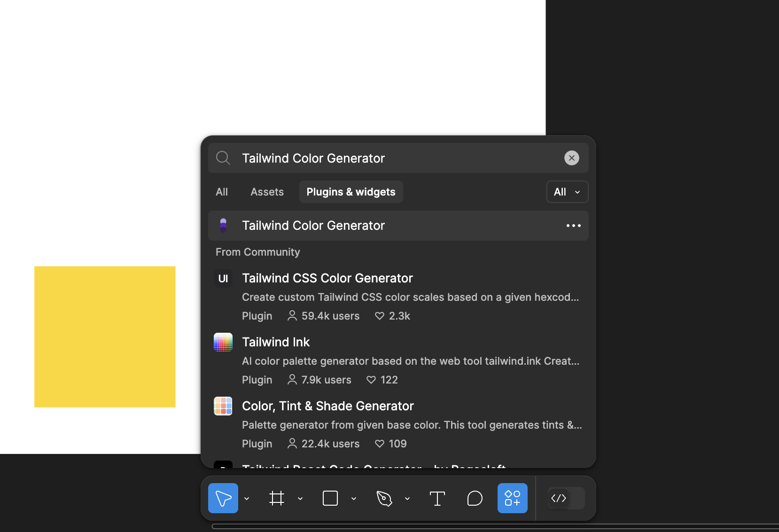The height and width of the screenshot is (532, 779).
Task: Click the 7.9k users count
Action: (x=319, y=380)
